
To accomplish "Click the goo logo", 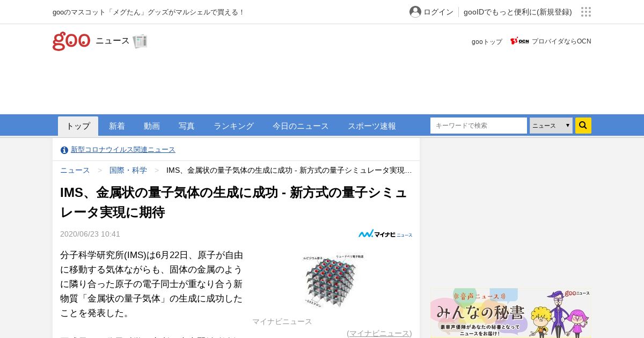I will coord(71,41).
